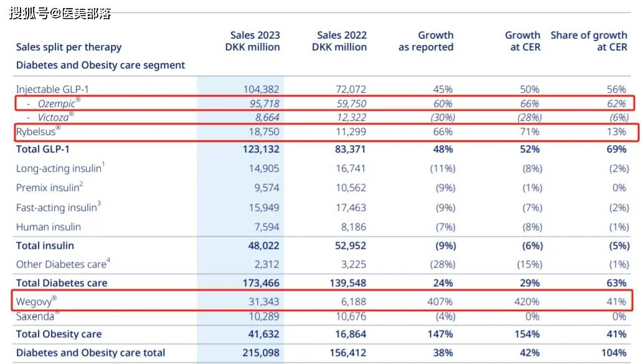
Task: Select the 'Ozempic' row label
Action: click(x=59, y=103)
